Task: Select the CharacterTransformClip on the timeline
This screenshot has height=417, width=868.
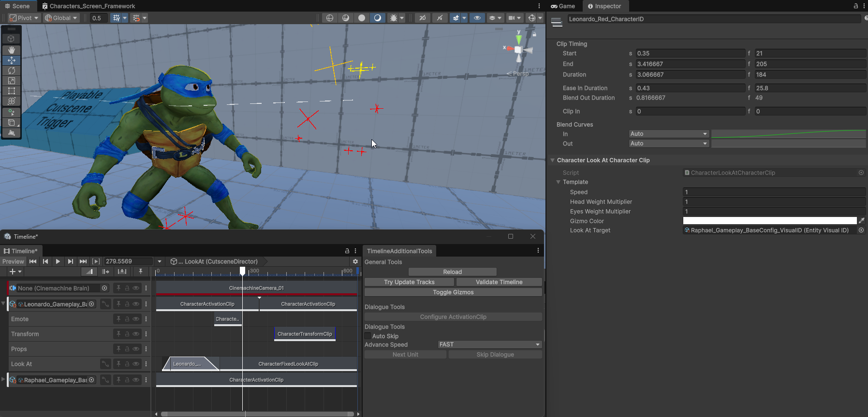Action: click(x=305, y=334)
